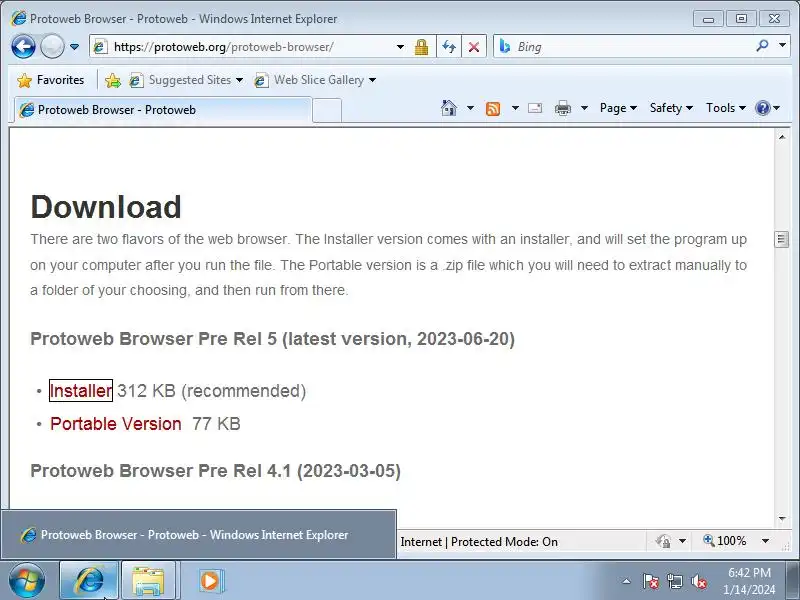The height and width of the screenshot is (600, 800).
Task: Click the Download heading text
Action: [x=106, y=207]
